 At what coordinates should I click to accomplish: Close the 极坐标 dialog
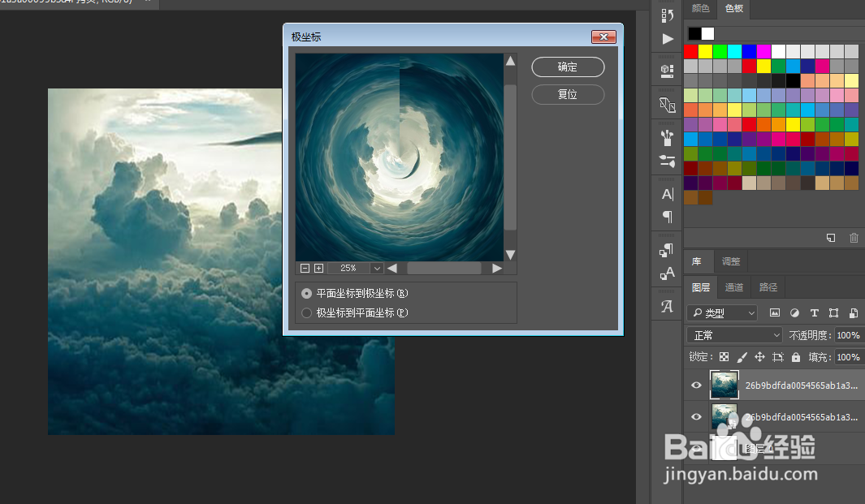603,37
